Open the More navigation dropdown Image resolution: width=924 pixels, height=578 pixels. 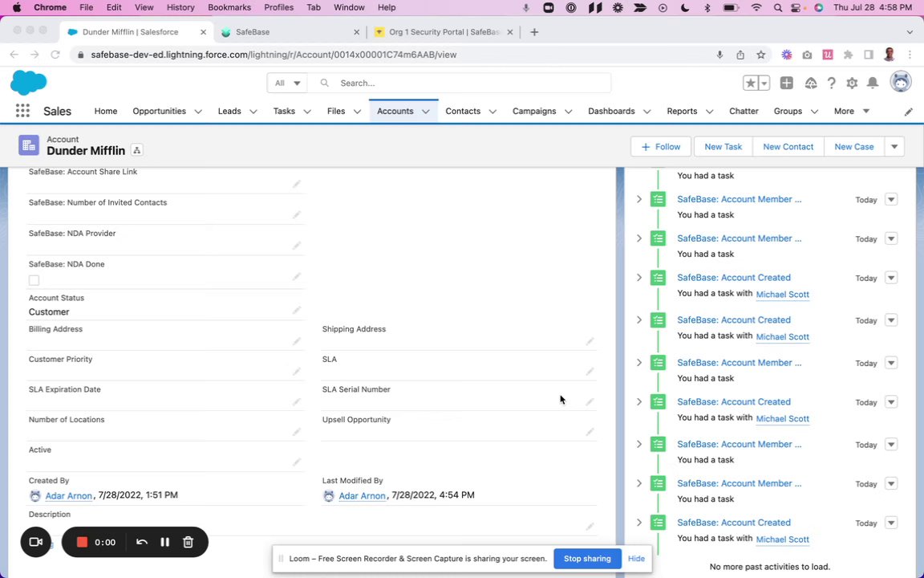pos(852,111)
